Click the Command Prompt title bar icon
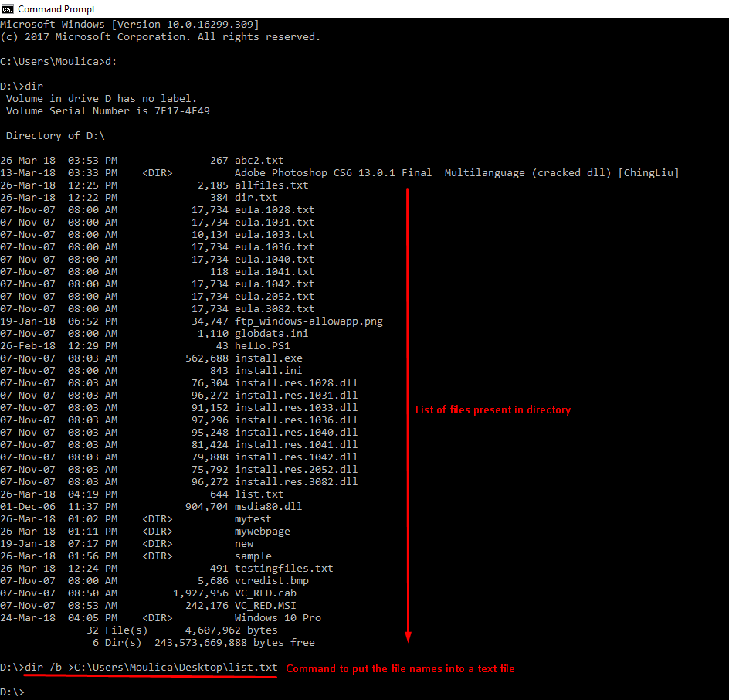 point(8,8)
